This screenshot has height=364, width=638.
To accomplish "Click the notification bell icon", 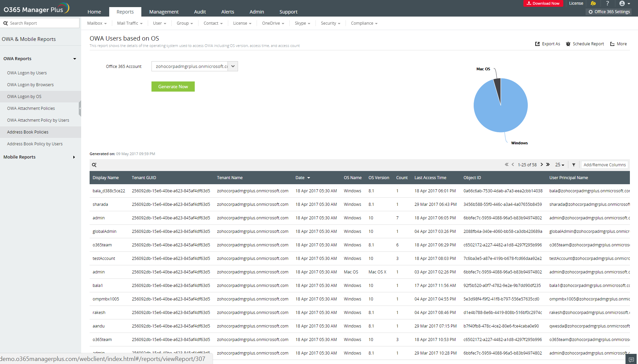I will [593, 3].
